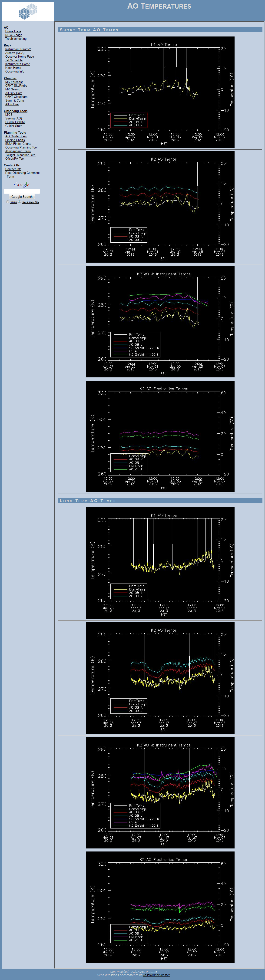Click the Google search text field

[x=22, y=191]
